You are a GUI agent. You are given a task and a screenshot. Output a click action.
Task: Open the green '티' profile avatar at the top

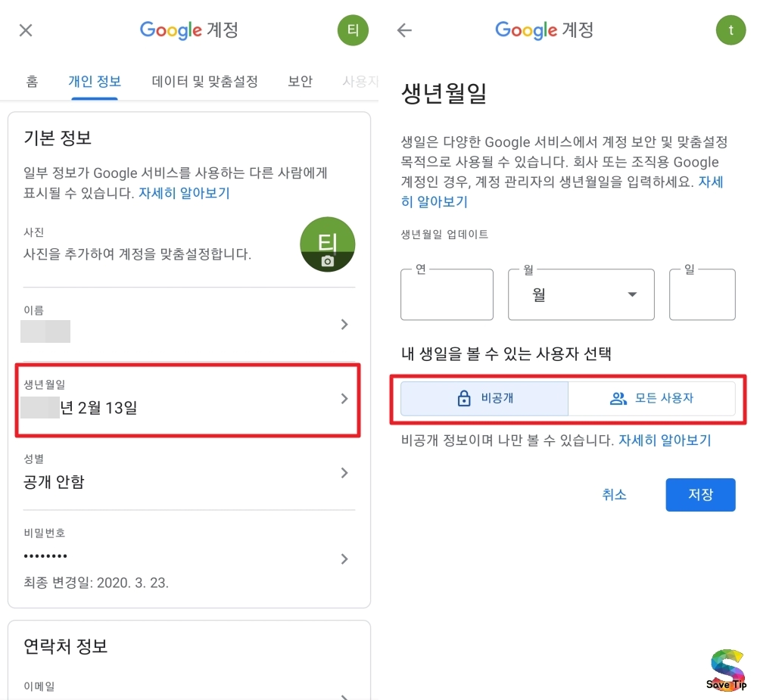coord(353,30)
